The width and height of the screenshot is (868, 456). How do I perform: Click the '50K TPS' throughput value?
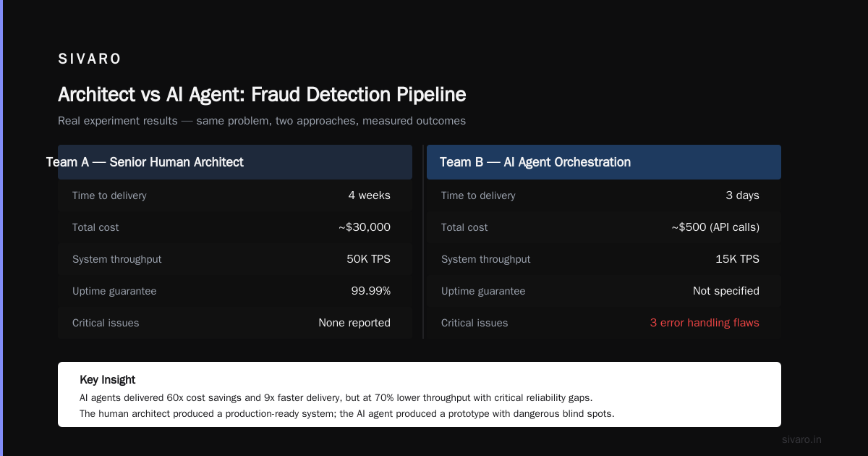(x=368, y=259)
